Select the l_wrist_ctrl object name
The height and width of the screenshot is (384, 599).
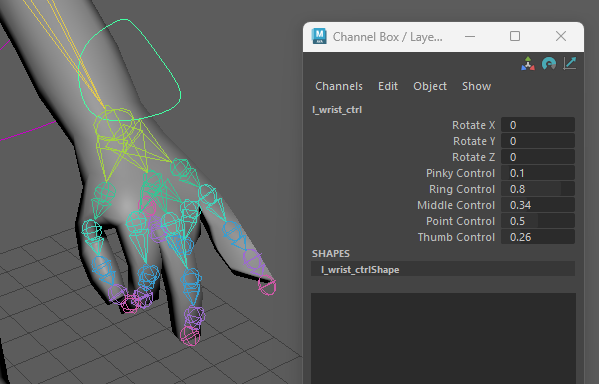click(x=337, y=110)
